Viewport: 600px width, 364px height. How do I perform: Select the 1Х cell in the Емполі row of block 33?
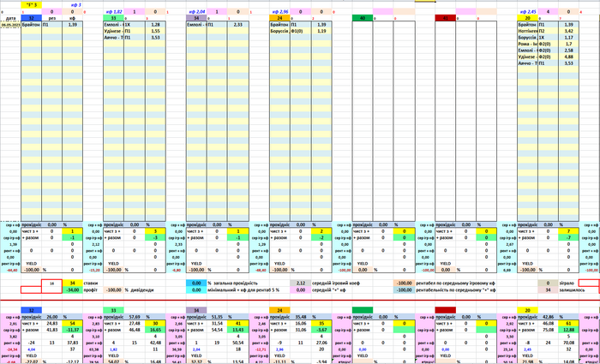pyautogui.click(x=135, y=25)
